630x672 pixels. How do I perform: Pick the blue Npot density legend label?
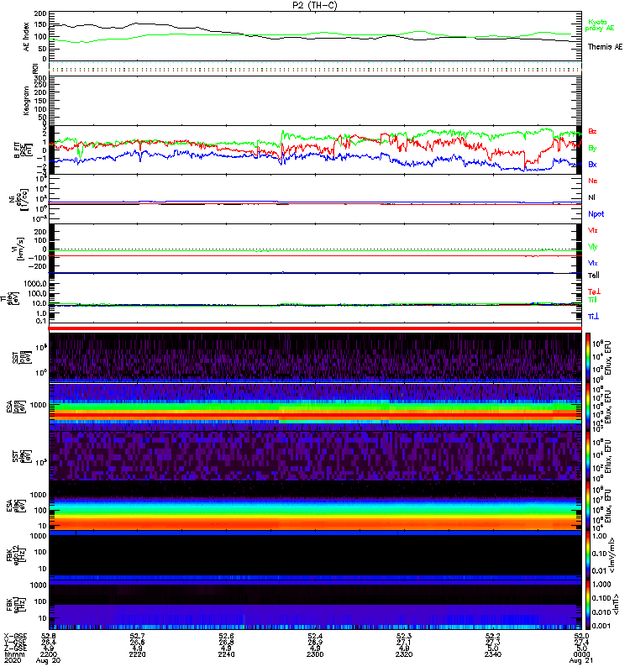596,213
